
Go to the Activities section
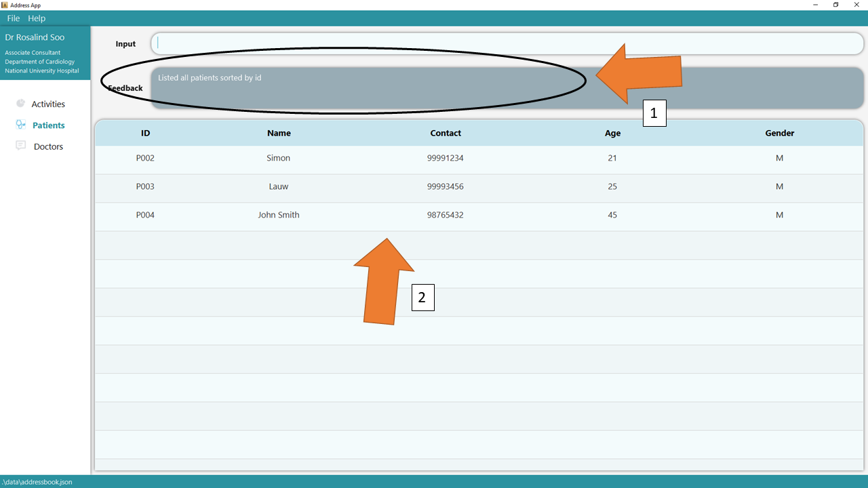pyautogui.click(x=48, y=104)
